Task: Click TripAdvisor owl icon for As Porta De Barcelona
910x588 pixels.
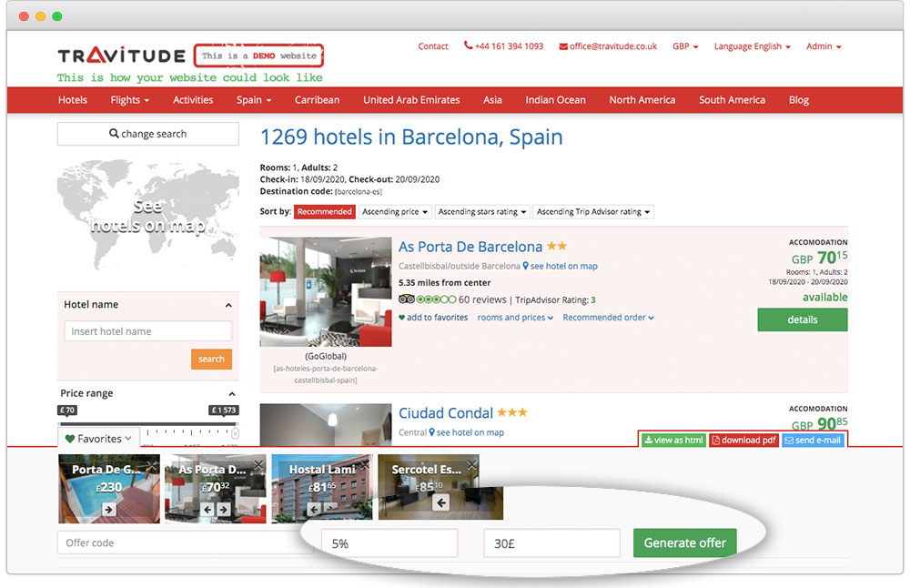Action: [407, 299]
